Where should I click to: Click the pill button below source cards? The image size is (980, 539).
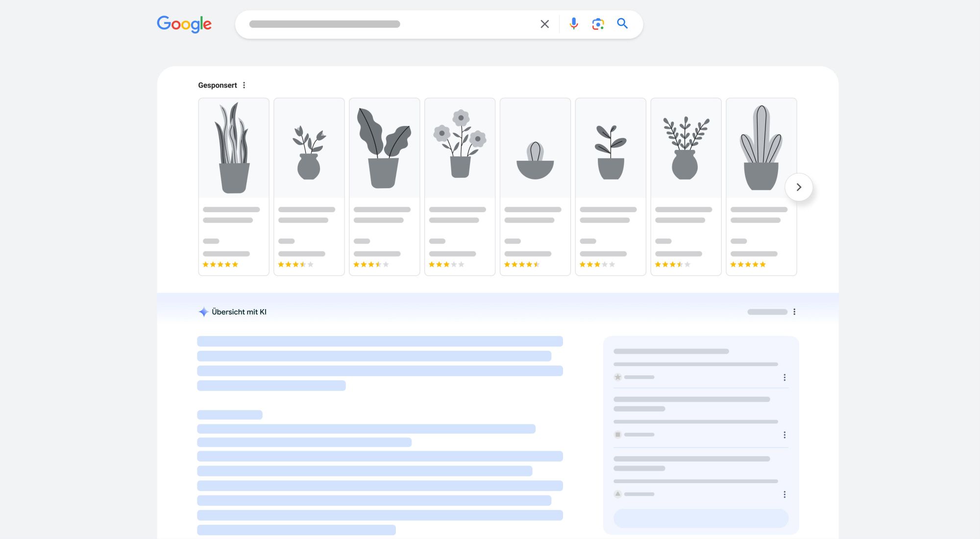pos(701,518)
